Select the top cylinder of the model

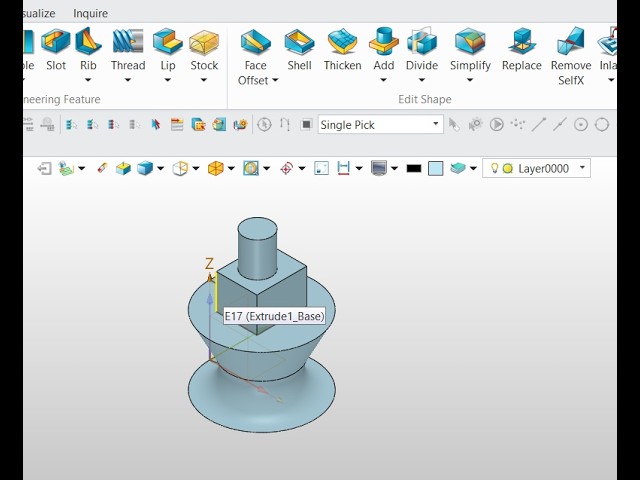(x=257, y=247)
